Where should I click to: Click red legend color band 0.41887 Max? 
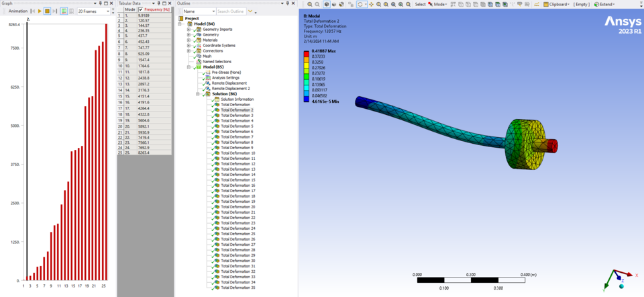(x=307, y=54)
